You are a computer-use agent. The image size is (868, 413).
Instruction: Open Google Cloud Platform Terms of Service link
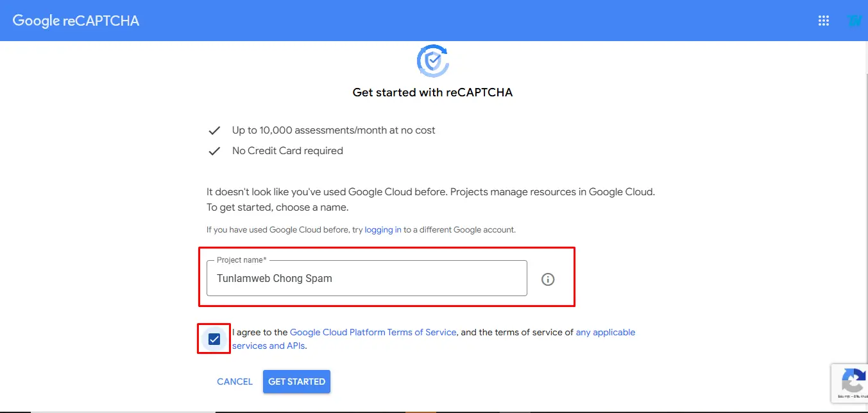coord(373,332)
